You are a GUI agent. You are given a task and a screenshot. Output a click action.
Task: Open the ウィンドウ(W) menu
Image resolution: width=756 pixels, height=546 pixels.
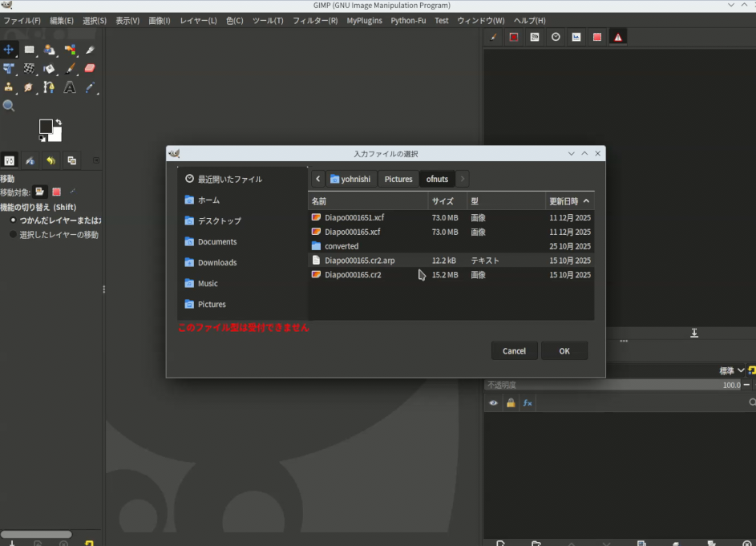click(x=481, y=21)
